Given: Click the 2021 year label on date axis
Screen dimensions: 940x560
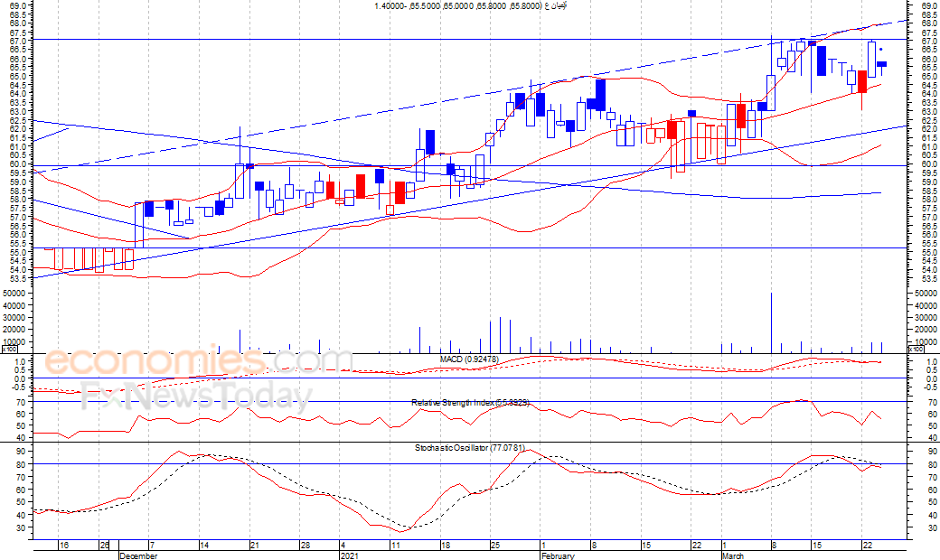Looking at the screenshot, I should click(x=350, y=555).
